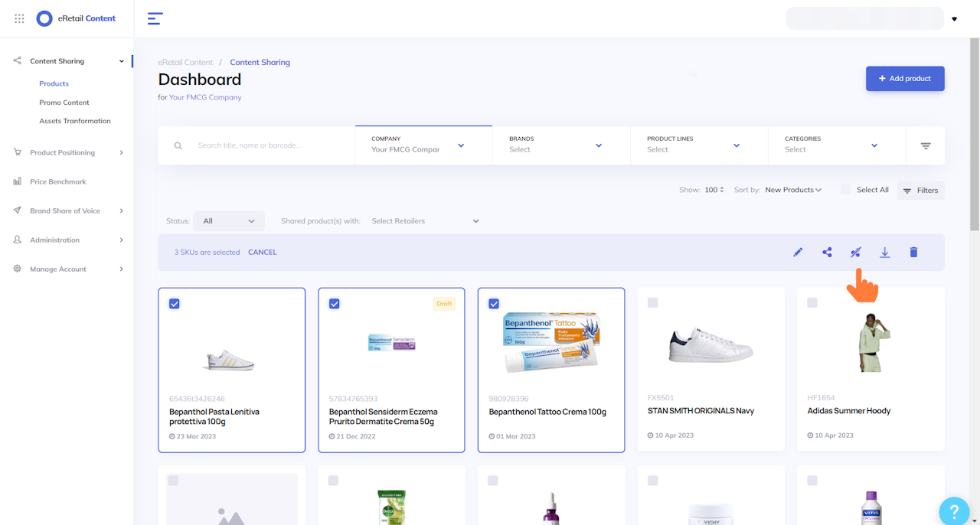Click CANCEL to clear the selection

coord(263,253)
